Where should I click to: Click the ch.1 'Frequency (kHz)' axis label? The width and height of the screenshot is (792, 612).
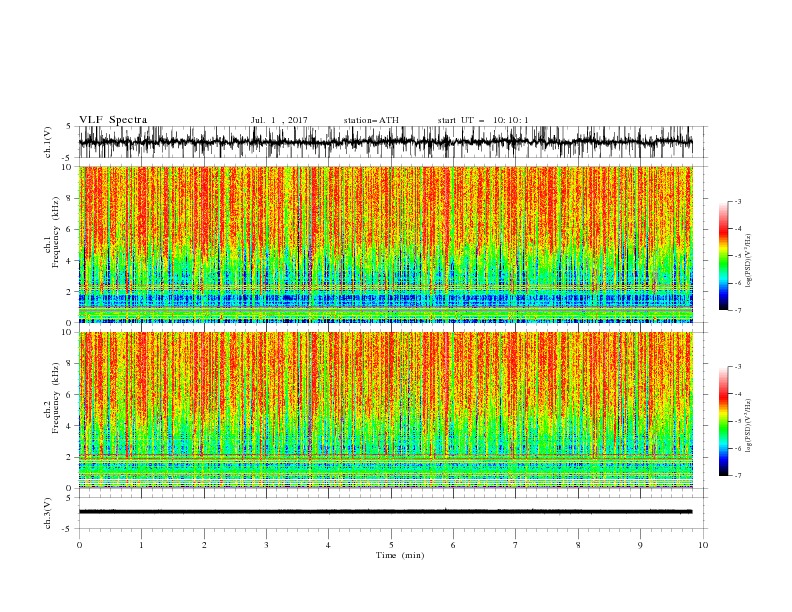click(56, 232)
